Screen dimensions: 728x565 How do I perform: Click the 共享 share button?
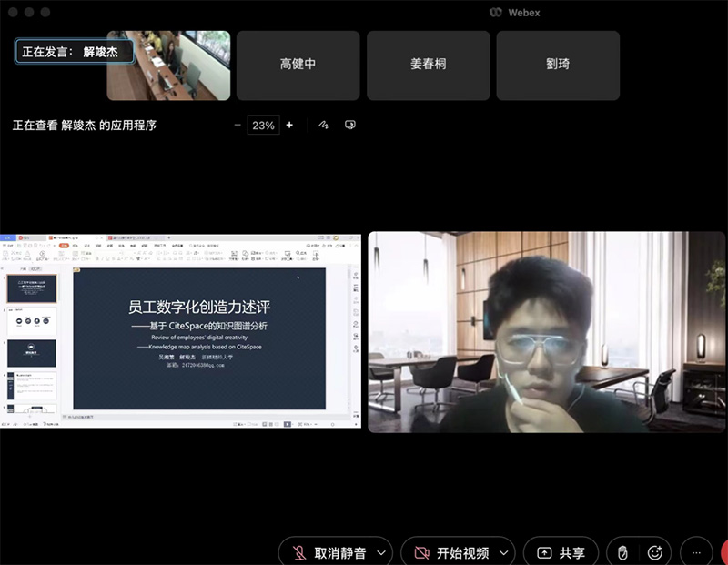(561, 552)
